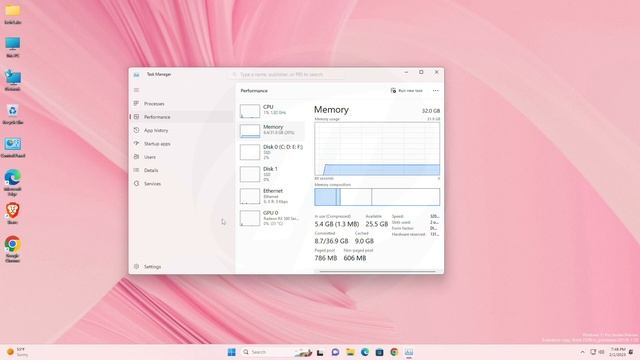Go to the Services page

[182, 184]
